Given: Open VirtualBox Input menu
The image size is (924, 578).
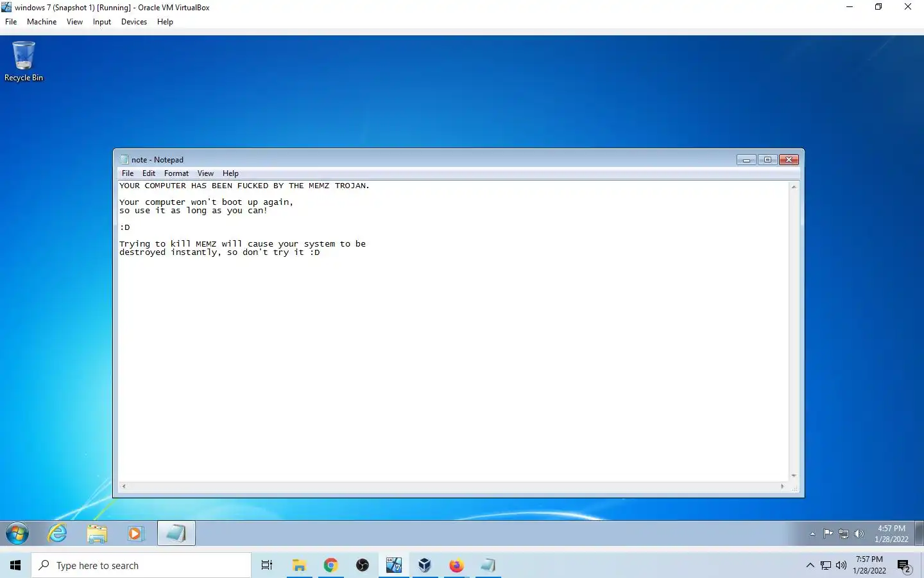Looking at the screenshot, I should pos(102,22).
